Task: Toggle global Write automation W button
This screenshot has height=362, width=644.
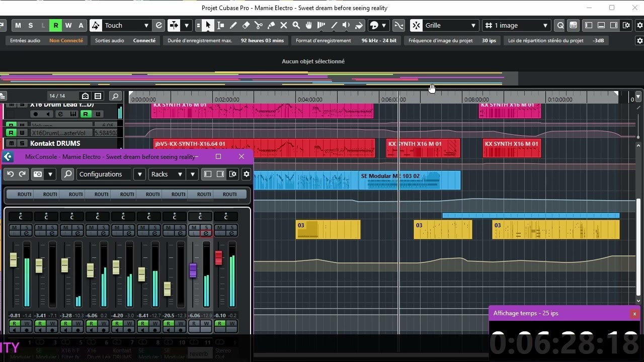Action: point(68,25)
